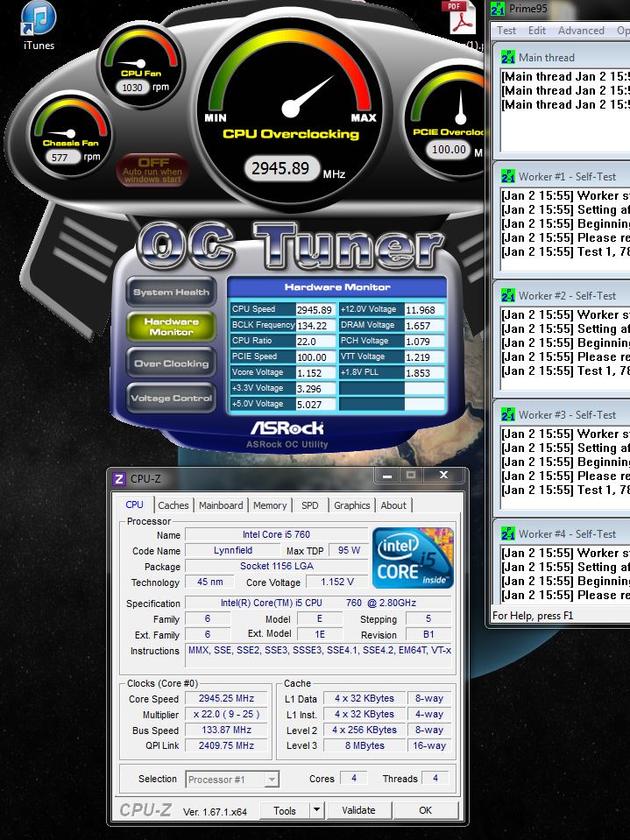Image resolution: width=630 pixels, height=840 pixels.
Task: Switch to the Memory tab in CPU-Z
Action: [x=270, y=505]
